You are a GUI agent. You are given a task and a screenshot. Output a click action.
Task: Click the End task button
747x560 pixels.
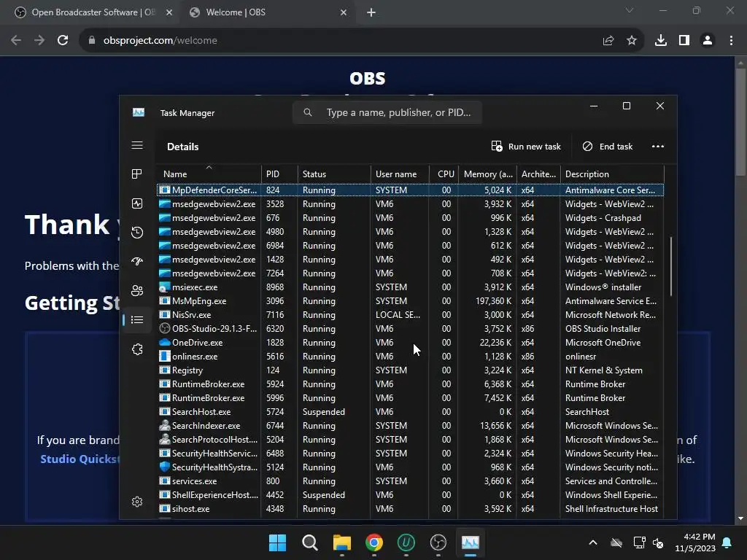click(608, 147)
